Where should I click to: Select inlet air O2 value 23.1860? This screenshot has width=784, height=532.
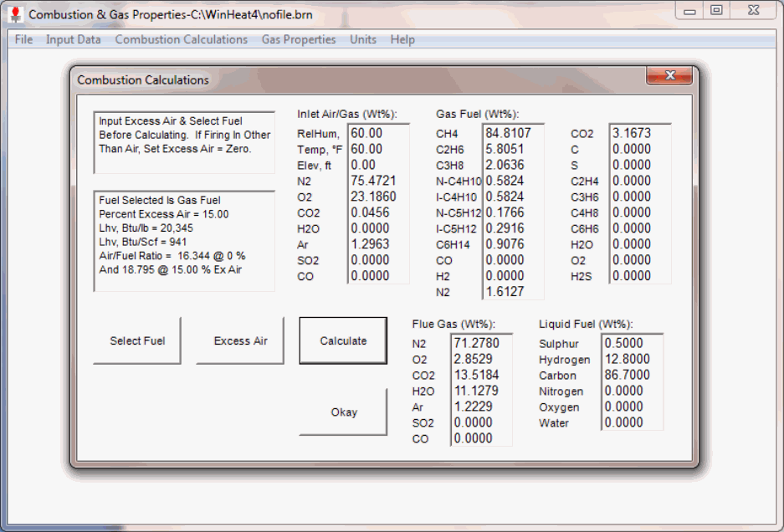[378, 197]
